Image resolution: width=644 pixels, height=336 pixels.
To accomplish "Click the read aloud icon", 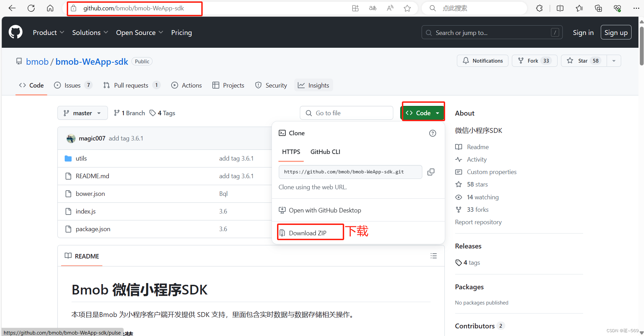I will [x=390, y=8].
